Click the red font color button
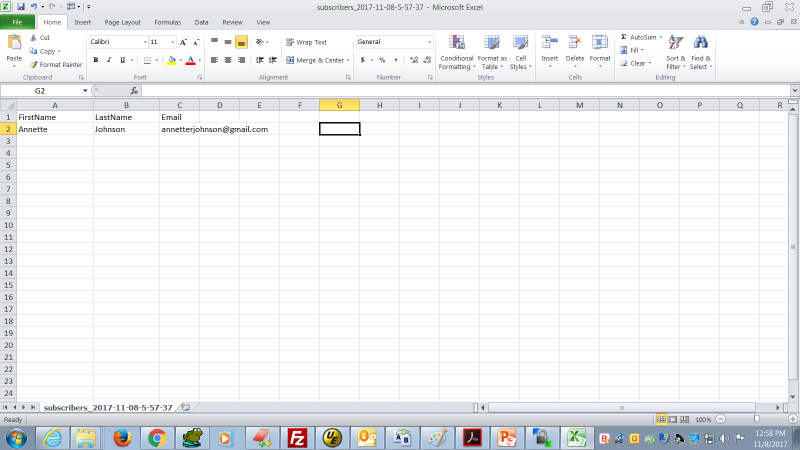The width and height of the screenshot is (800, 450). point(190,60)
